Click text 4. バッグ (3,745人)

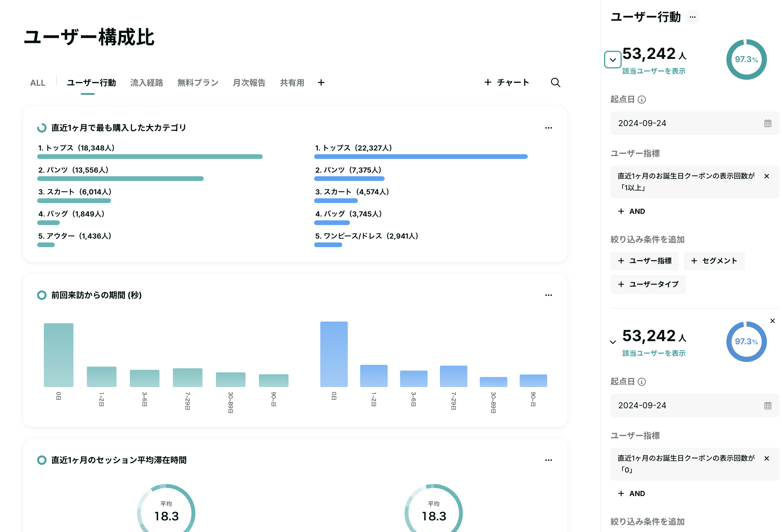pos(349,214)
